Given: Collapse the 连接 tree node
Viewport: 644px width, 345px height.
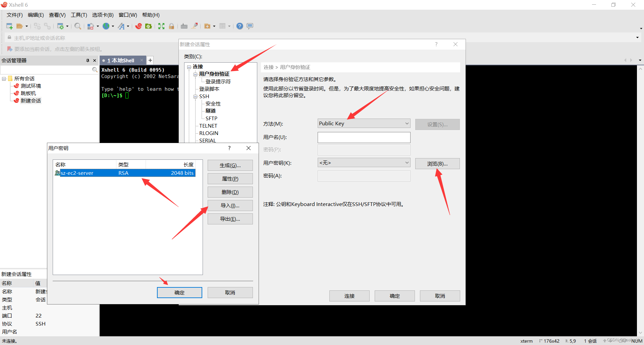Looking at the screenshot, I should pos(189,67).
